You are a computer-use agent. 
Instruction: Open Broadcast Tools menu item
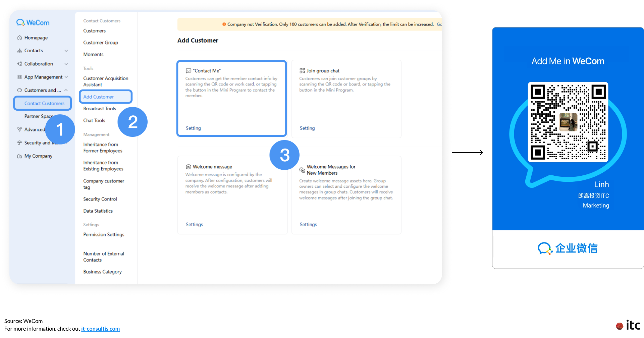[x=100, y=109]
